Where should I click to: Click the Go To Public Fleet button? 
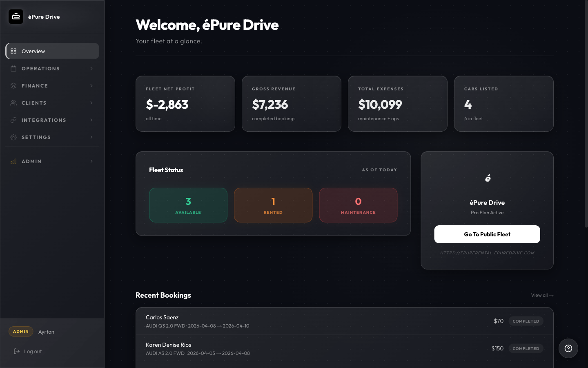coord(487,234)
